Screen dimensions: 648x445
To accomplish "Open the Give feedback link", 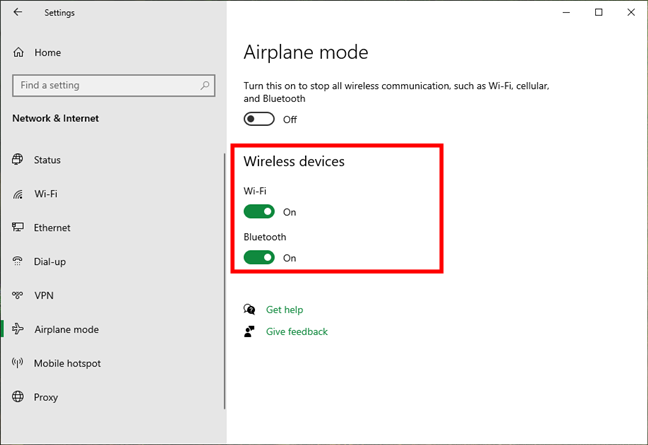I will pyautogui.click(x=297, y=331).
